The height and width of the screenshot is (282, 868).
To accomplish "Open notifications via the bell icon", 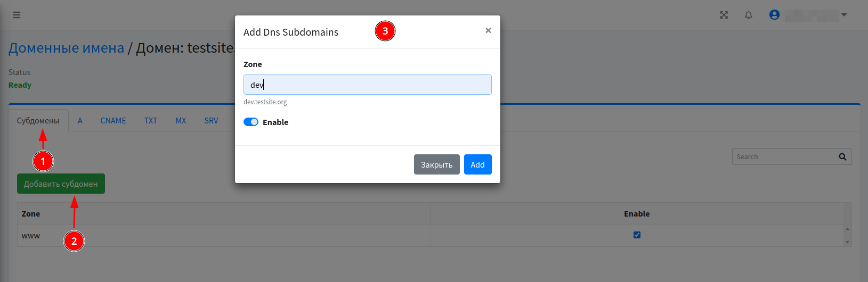I will [x=749, y=15].
